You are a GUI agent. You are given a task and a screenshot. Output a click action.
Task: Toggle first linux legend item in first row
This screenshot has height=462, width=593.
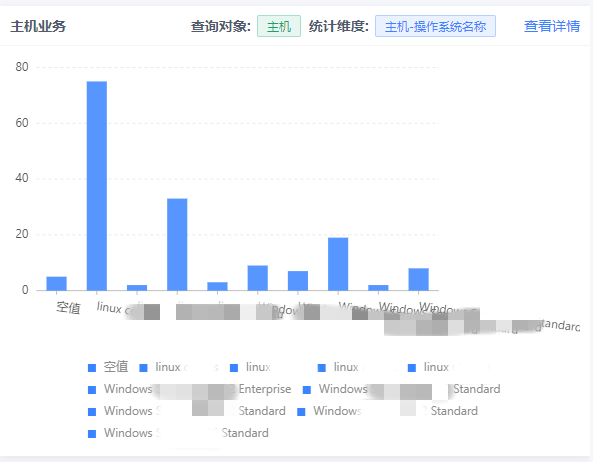[179, 367]
